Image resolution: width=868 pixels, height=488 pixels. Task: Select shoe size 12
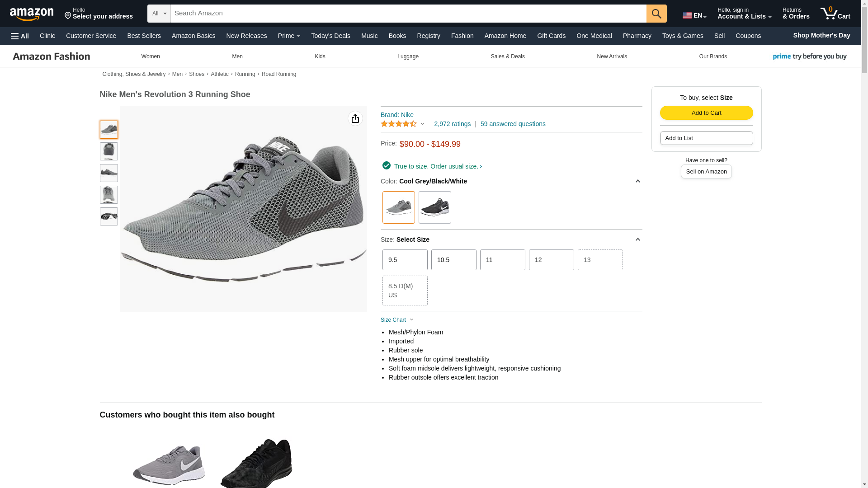tap(552, 260)
